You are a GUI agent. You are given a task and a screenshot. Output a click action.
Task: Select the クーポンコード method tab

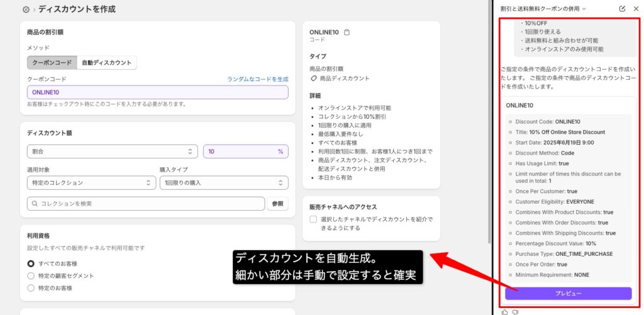click(52, 63)
